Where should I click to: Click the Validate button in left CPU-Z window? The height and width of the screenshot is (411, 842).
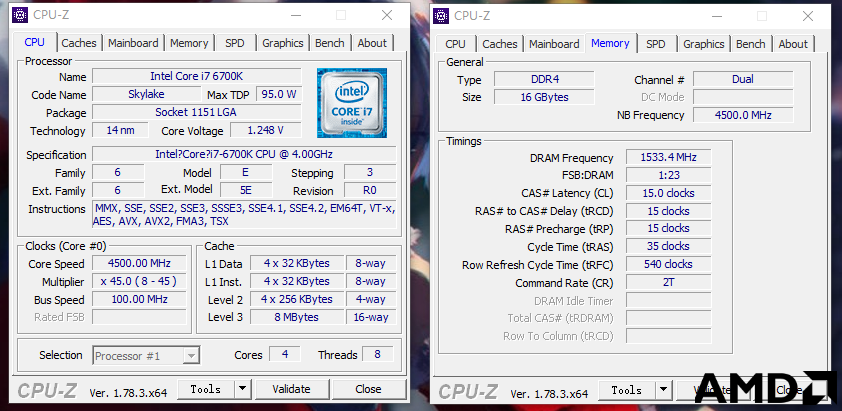tap(292, 389)
